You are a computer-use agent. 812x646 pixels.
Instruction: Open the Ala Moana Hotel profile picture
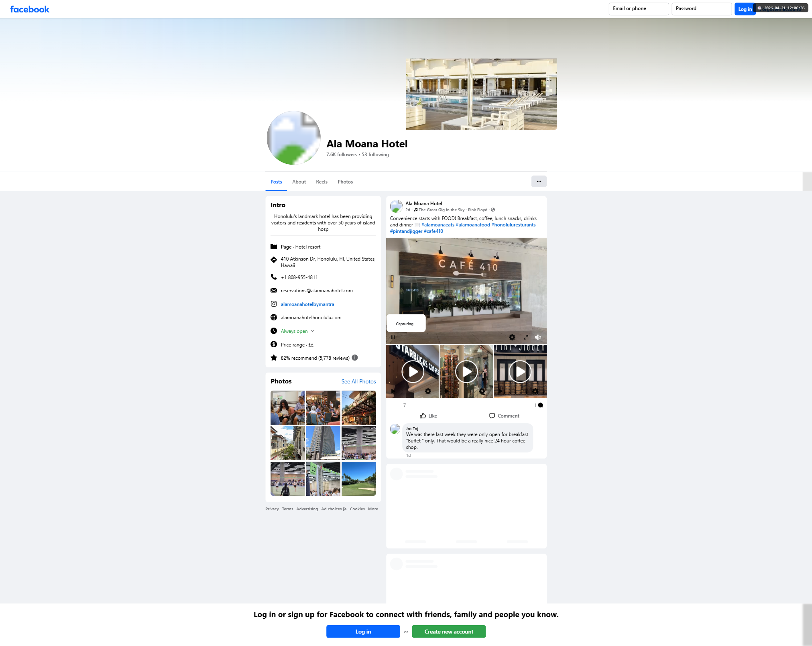click(x=294, y=138)
